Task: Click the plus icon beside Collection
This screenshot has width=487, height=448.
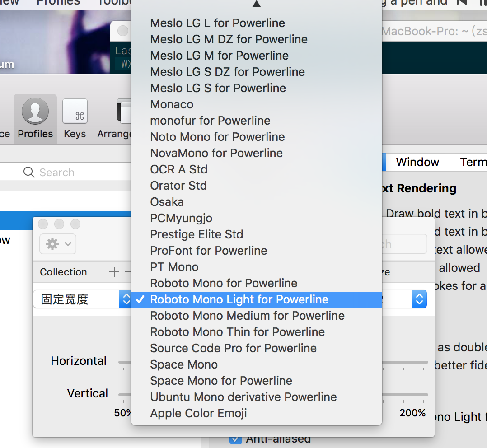Action: point(114,272)
